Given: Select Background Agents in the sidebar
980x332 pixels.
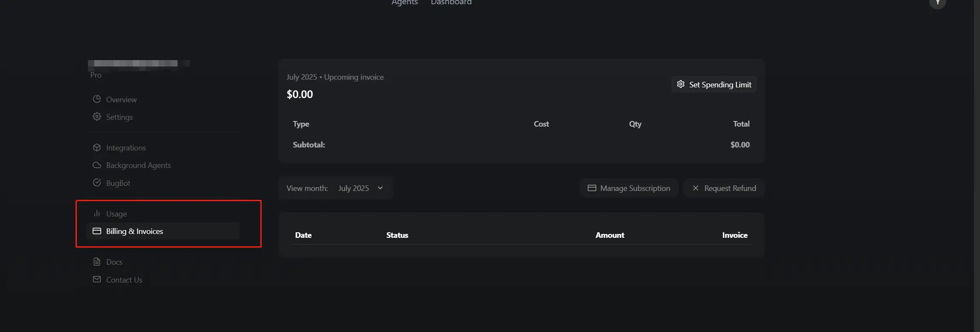Looking at the screenshot, I should [x=138, y=165].
